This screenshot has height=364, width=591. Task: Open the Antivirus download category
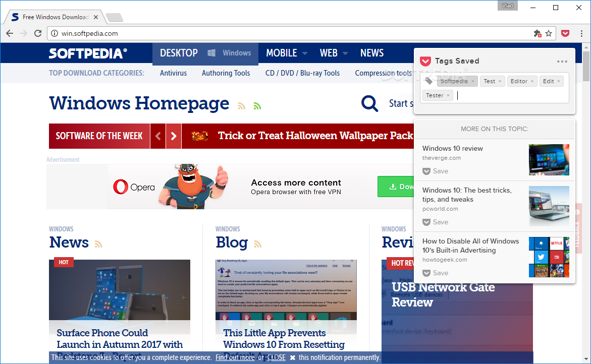point(174,73)
